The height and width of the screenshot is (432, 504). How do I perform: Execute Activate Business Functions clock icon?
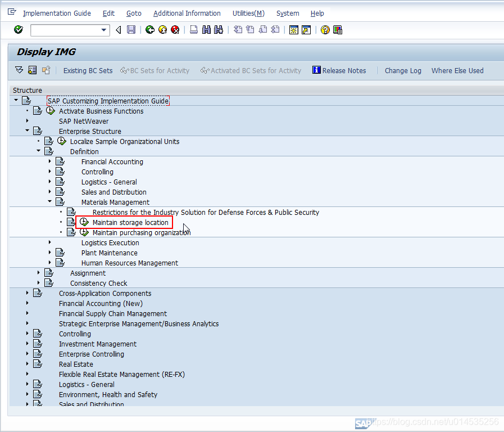pos(51,111)
